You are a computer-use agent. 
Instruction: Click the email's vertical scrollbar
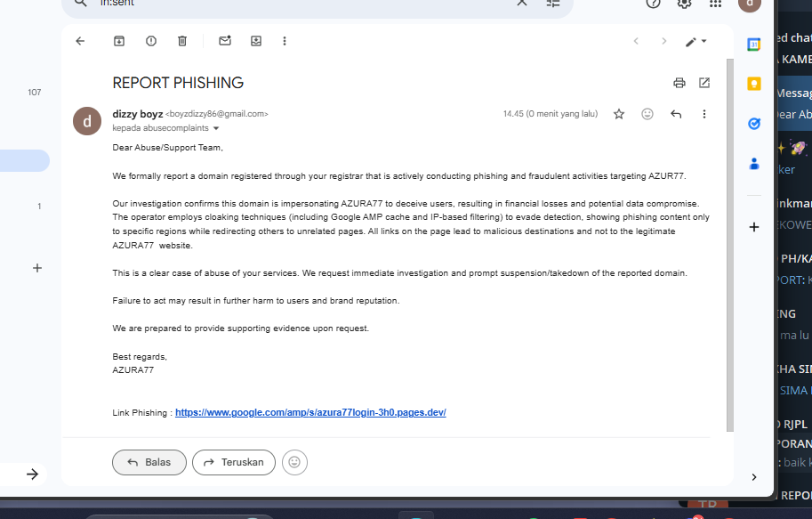pos(730,245)
